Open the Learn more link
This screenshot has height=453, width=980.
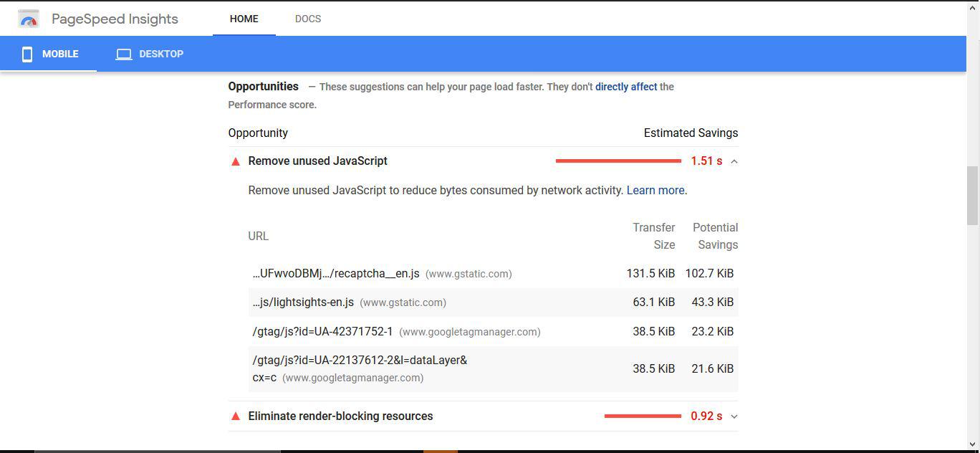coord(655,191)
